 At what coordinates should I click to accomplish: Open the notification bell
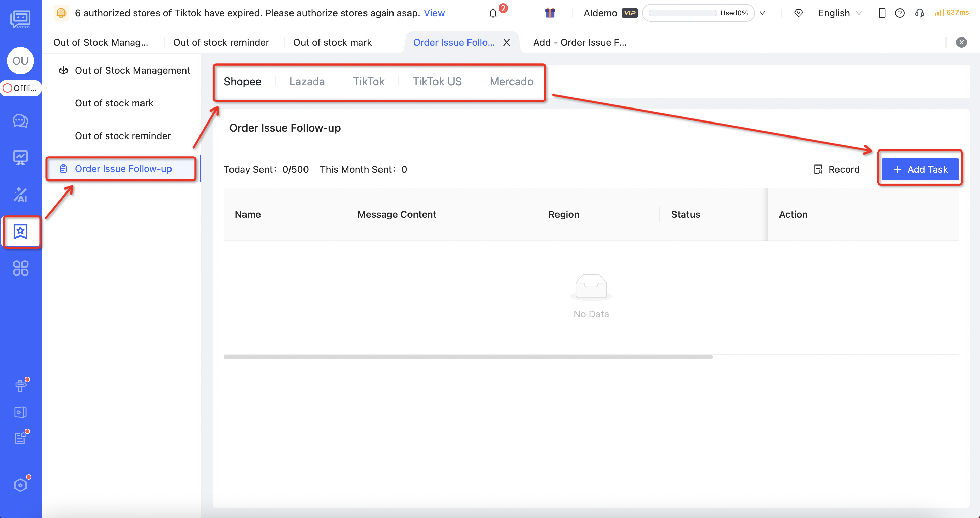(493, 13)
